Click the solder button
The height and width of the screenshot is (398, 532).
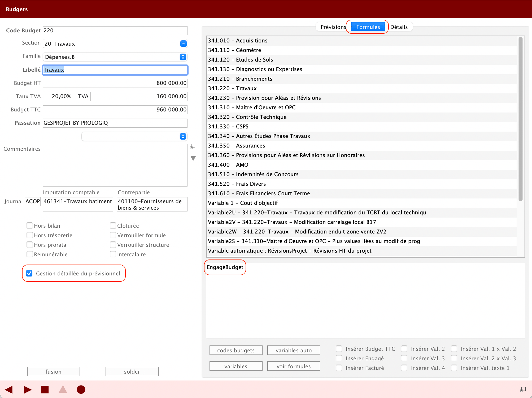pyautogui.click(x=132, y=371)
